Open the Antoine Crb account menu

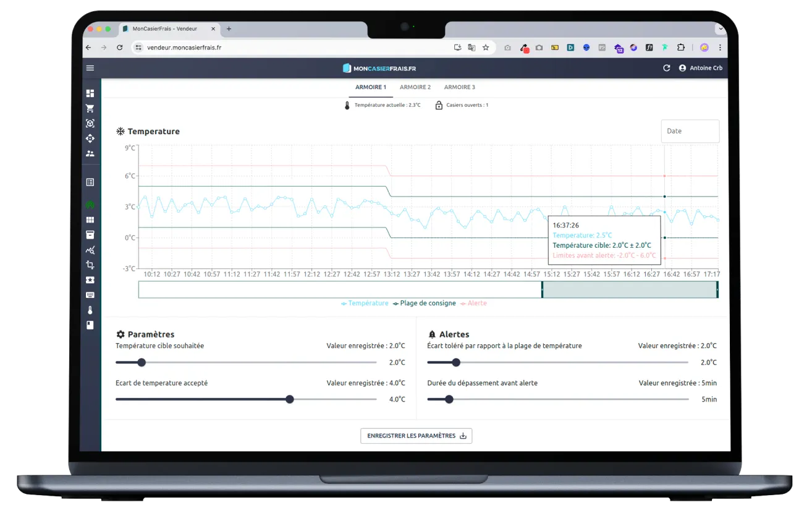[701, 68]
